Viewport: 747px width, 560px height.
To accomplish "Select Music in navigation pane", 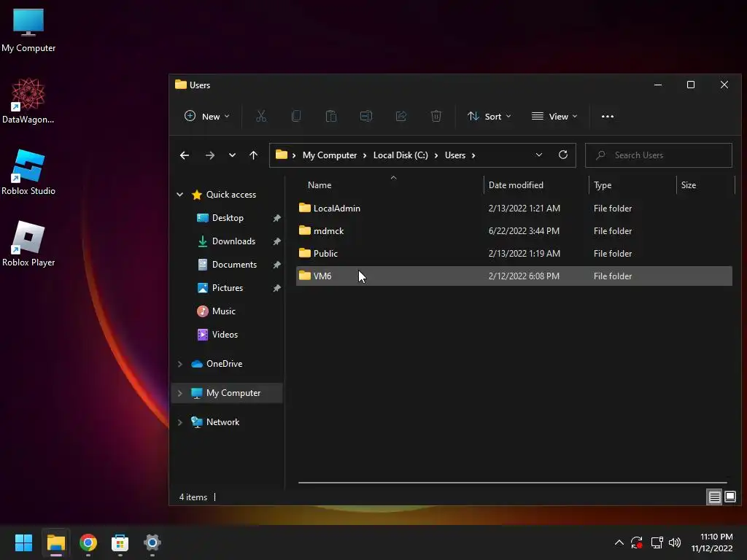I will point(223,311).
